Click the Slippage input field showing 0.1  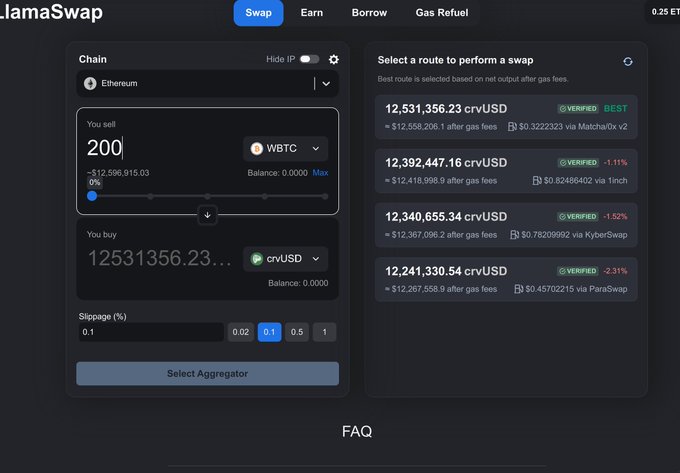[151, 332]
